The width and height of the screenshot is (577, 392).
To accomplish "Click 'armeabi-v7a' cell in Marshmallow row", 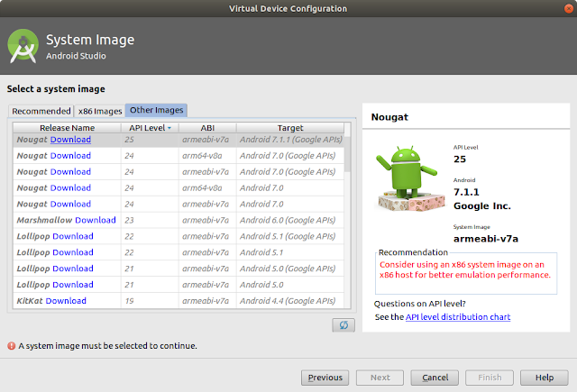I will click(206, 220).
